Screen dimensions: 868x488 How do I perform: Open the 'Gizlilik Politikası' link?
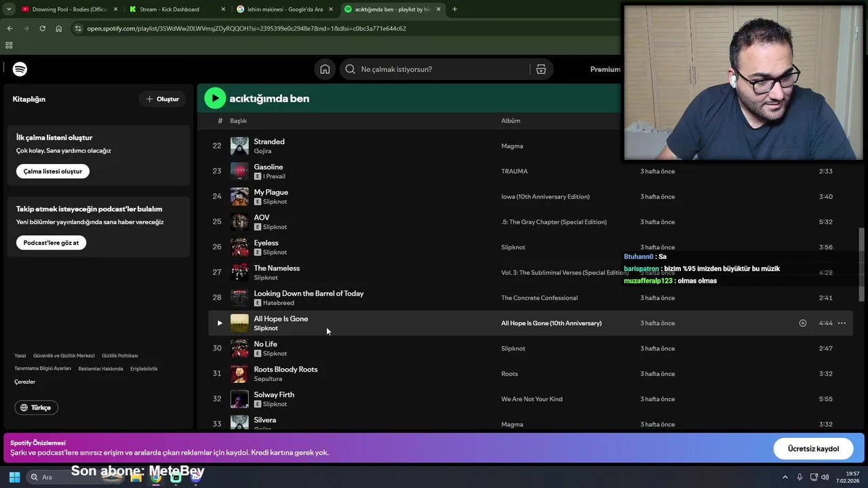120,356
